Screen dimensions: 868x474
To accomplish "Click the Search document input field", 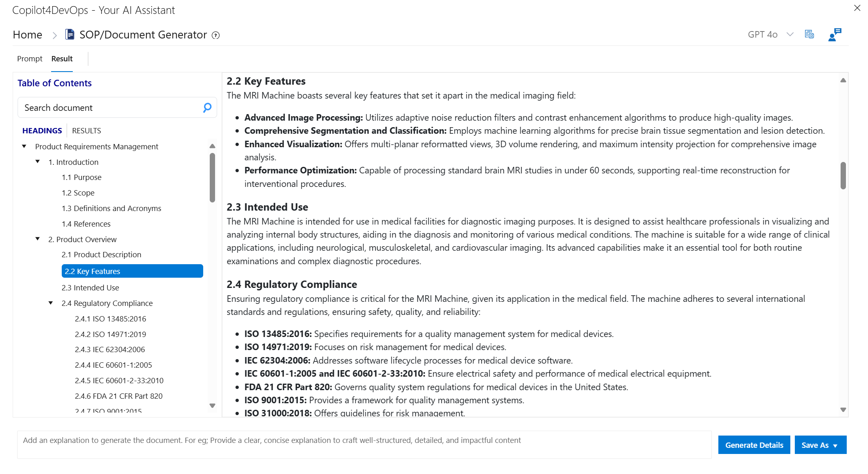I will (x=110, y=108).
